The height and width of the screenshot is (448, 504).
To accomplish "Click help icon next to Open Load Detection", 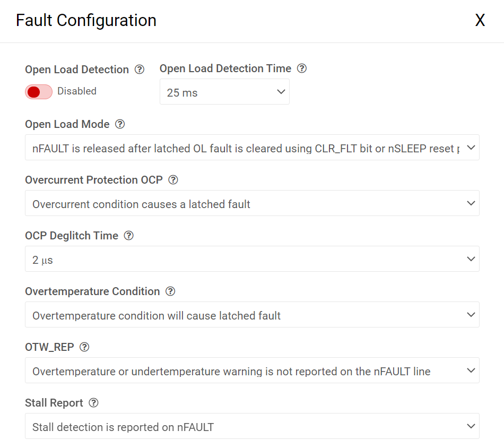I will (140, 70).
